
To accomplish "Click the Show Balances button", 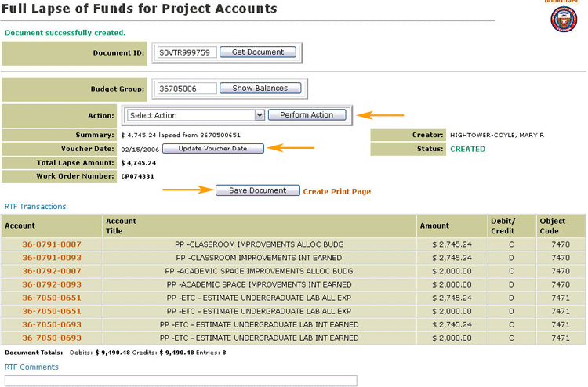I will (260, 88).
